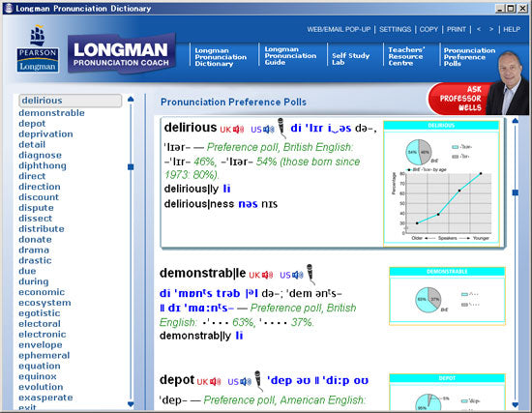Select distribute in word list

pos(42,228)
